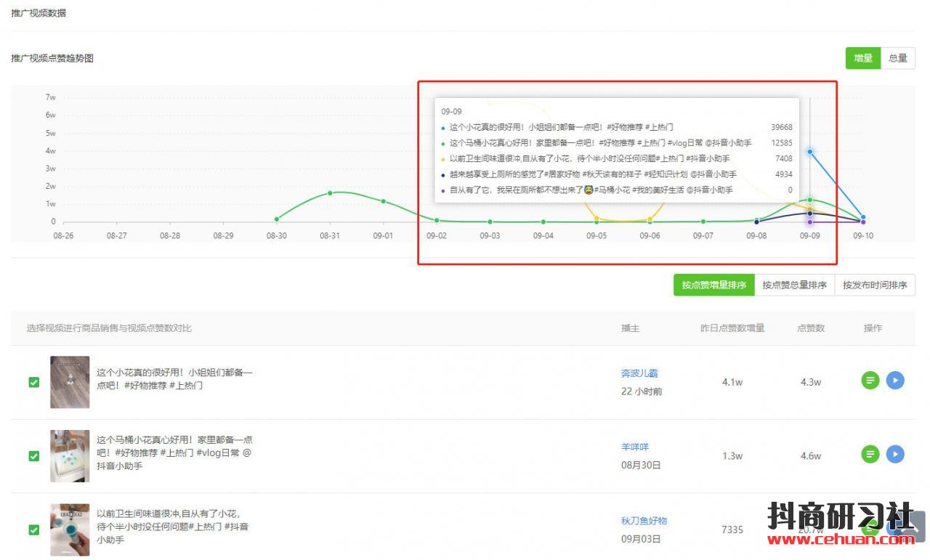The image size is (930, 560).
Task: Open 奔波儿霸 broadcaster profile link
Action: tap(639, 373)
